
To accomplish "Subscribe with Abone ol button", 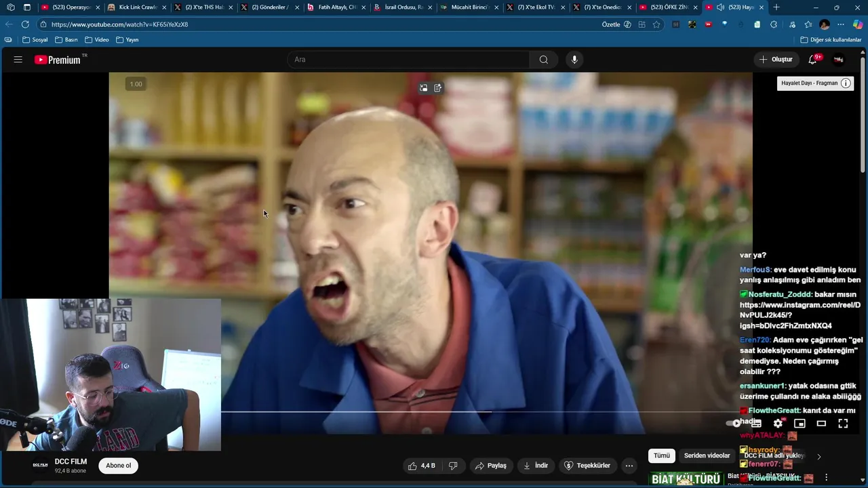I will tap(118, 466).
